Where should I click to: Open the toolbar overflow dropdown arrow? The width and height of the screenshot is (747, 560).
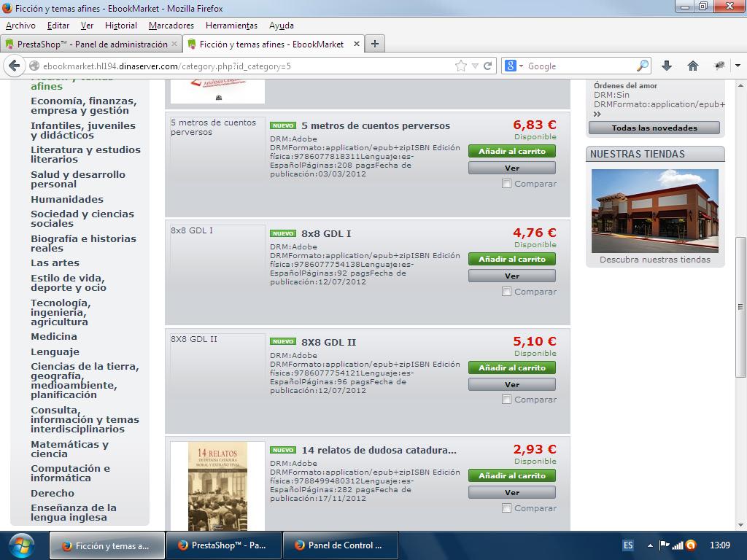click(x=738, y=66)
